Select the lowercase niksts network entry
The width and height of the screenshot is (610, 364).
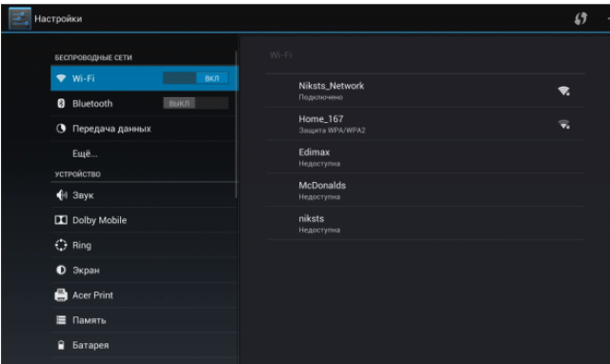[x=426, y=223]
